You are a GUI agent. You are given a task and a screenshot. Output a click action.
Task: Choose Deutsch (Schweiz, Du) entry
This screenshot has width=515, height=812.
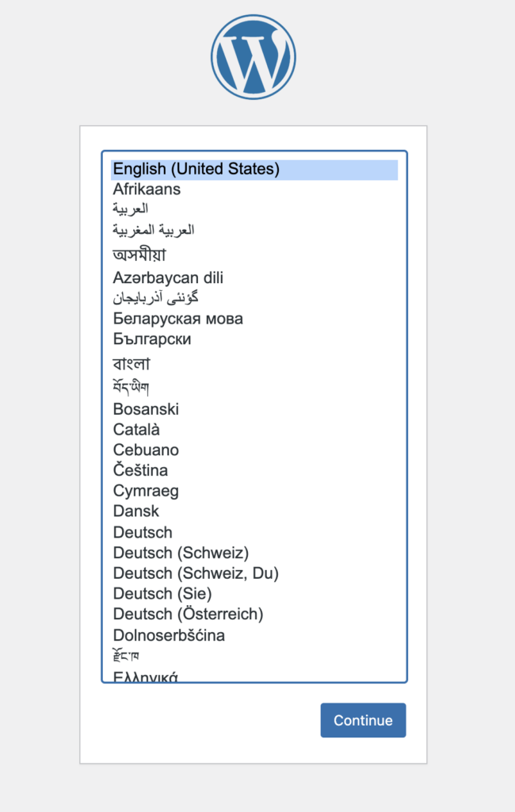pyautogui.click(x=196, y=573)
